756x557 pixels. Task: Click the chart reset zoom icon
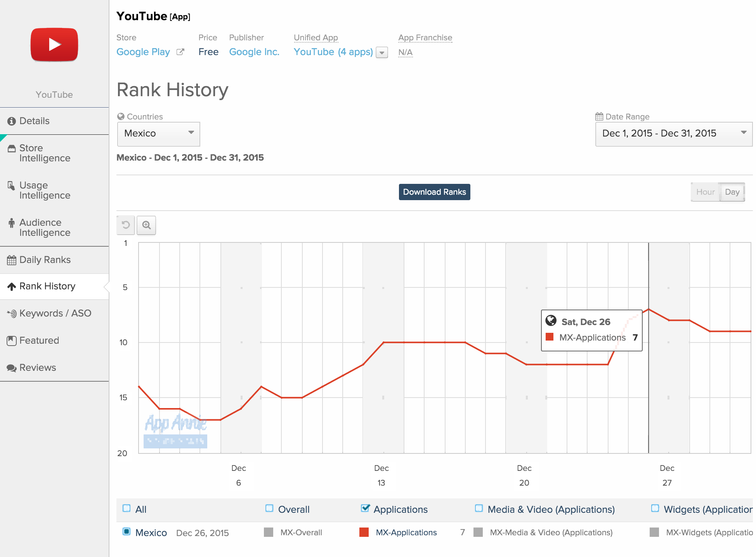tap(126, 225)
